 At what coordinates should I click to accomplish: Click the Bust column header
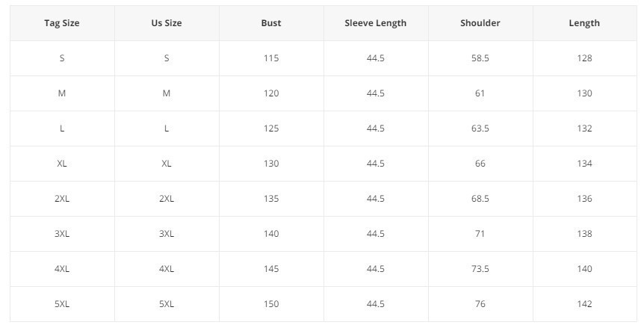coord(271,23)
